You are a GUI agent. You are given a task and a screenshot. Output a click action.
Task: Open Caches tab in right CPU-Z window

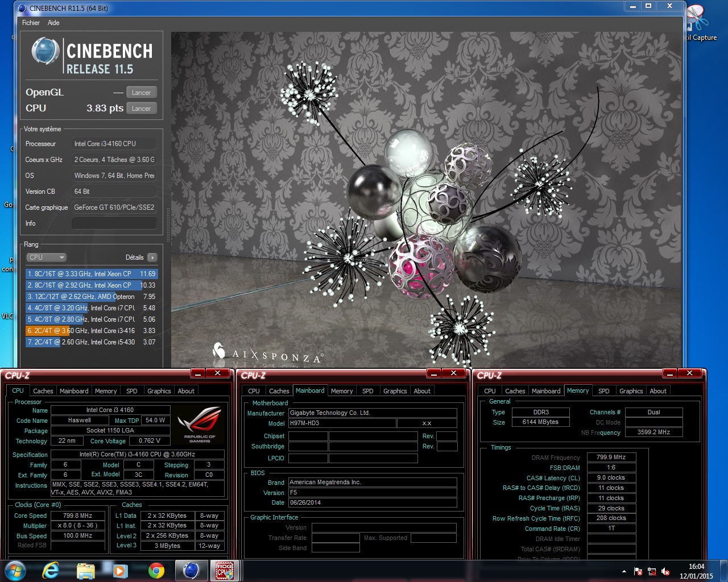click(x=515, y=391)
